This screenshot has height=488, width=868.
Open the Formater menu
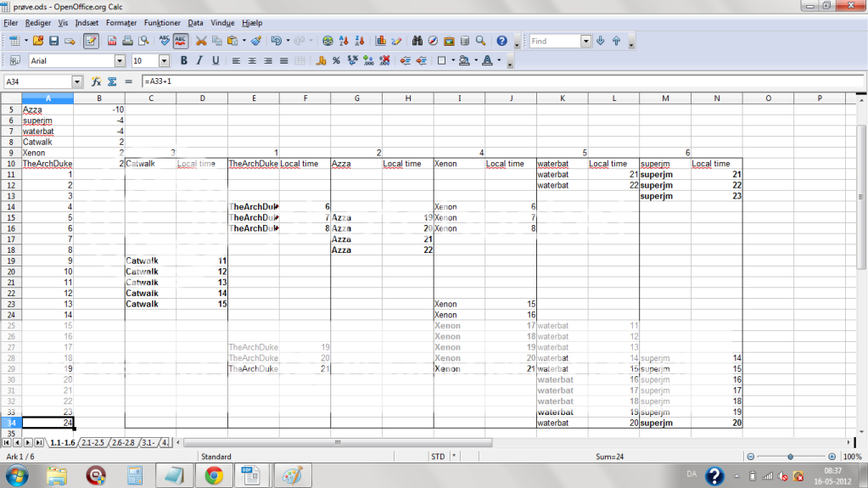click(x=121, y=23)
